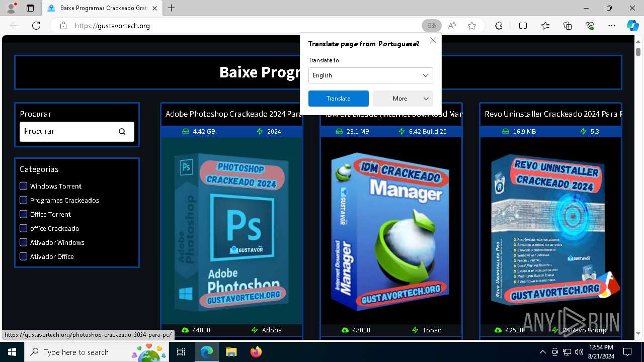Screen dimensions: 644x362
Task: Toggle split screen view icon
Action: 523,26
